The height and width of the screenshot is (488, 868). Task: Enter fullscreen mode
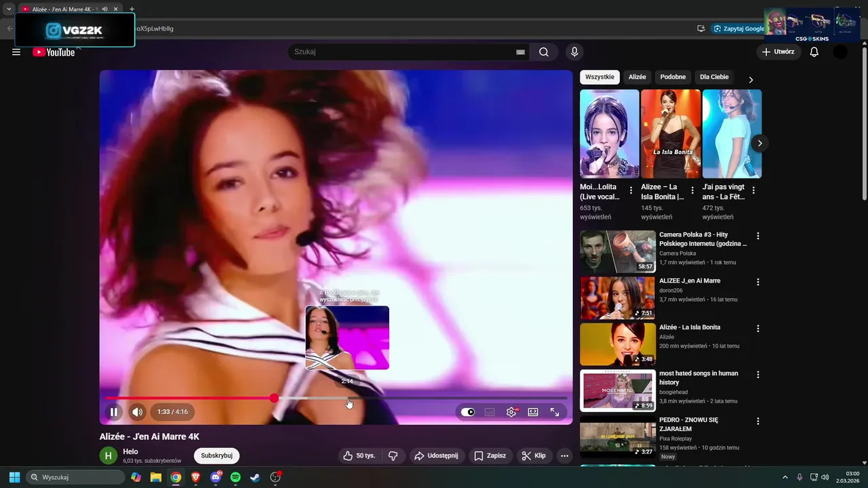[555, 412]
